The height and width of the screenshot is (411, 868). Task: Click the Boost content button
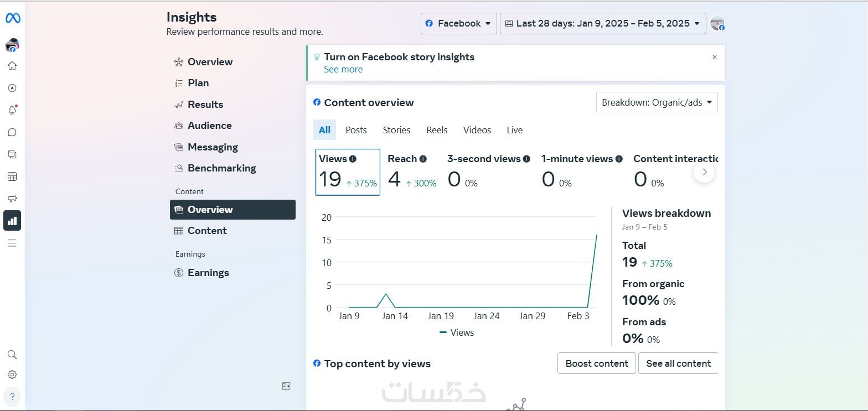click(596, 363)
